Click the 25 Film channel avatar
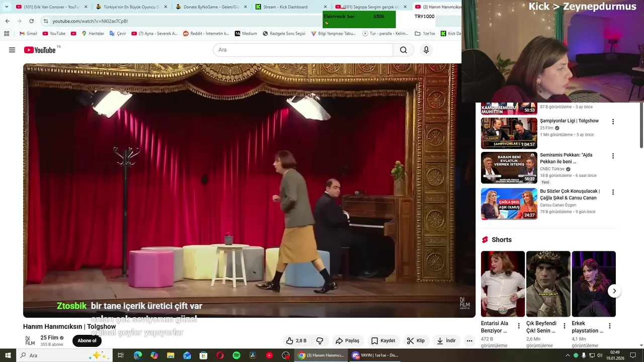 [30, 341]
